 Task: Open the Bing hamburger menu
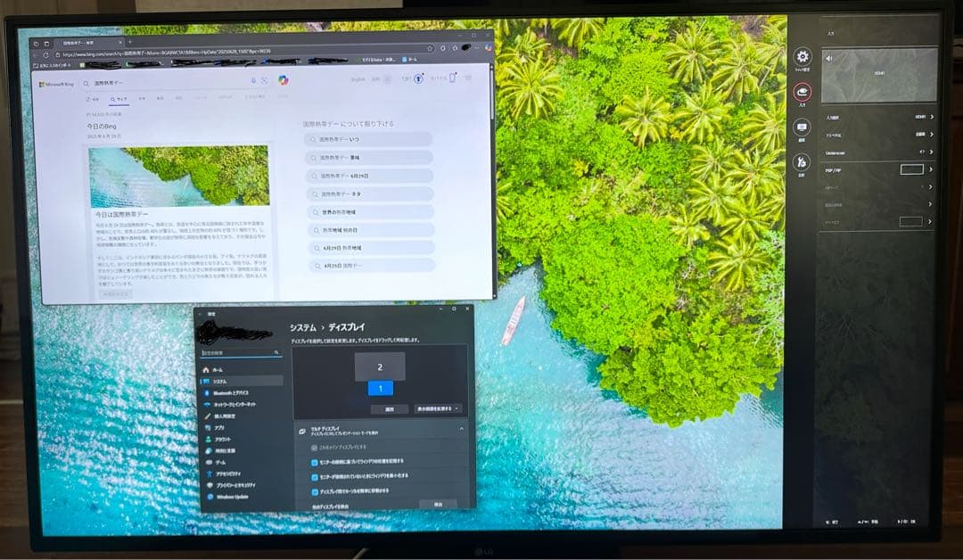(468, 78)
